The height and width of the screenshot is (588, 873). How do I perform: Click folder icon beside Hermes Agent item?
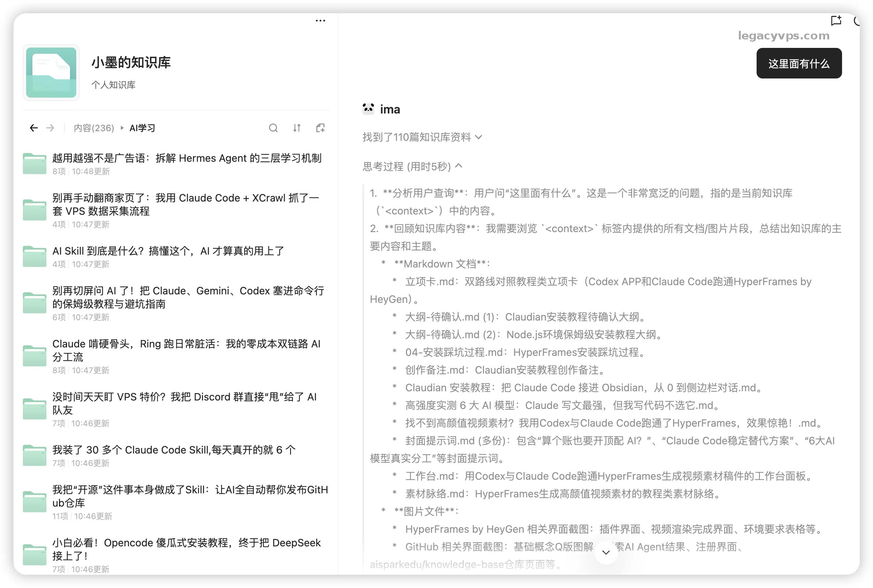(35, 164)
